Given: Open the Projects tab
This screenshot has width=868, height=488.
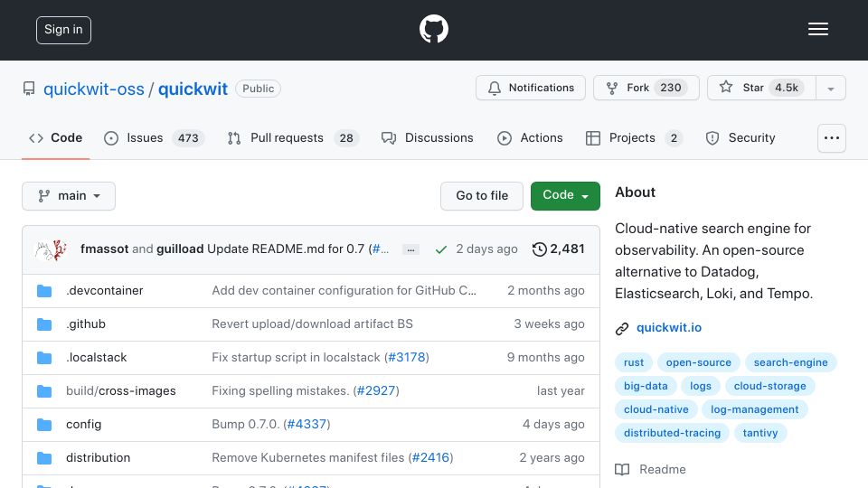Looking at the screenshot, I should pyautogui.click(x=634, y=137).
